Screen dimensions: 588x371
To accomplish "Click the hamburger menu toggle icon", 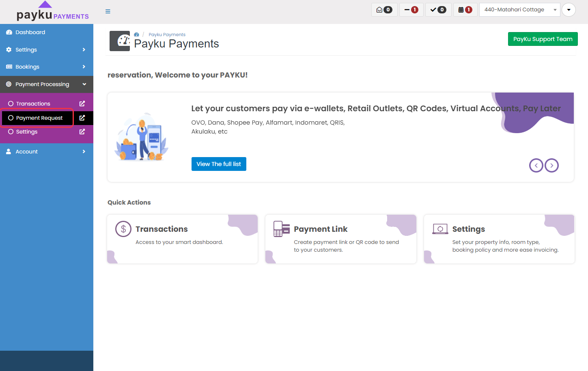I will pyautogui.click(x=108, y=11).
